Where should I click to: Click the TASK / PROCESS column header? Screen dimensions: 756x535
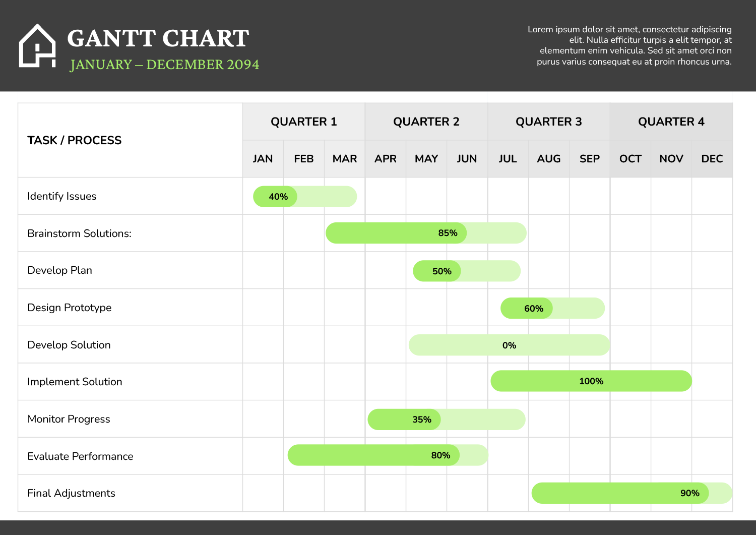74,140
